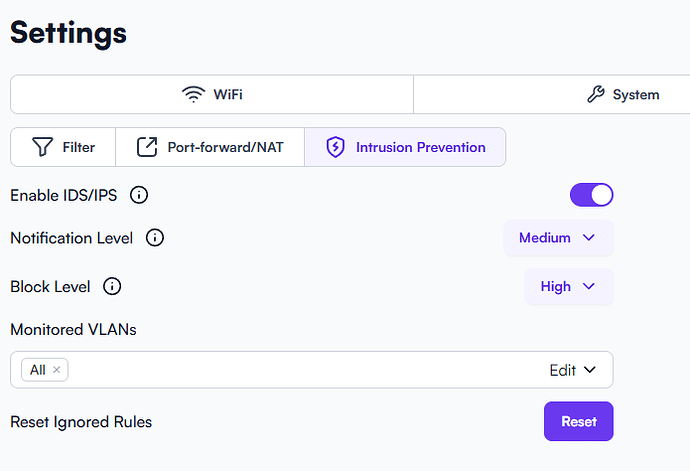Click the Reset ignored rules button
The width and height of the screenshot is (690, 471).
(x=579, y=421)
